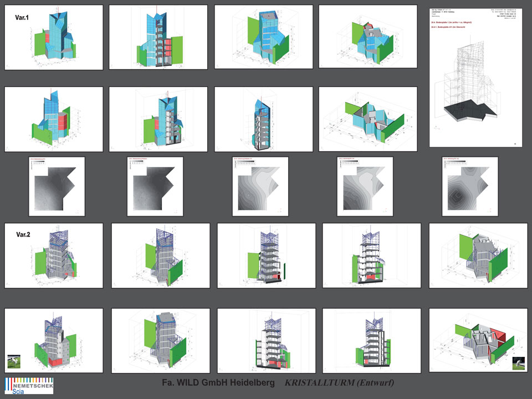The image size is (532, 399).
Task: Click the 'KRISTALLTURM (Entwurf)' title
Action: point(339,383)
